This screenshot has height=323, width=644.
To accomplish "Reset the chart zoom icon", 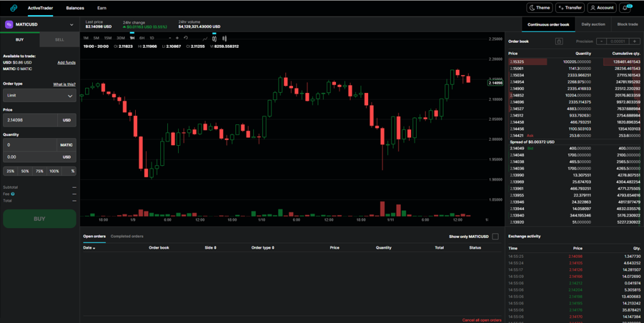I will (186, 38).
